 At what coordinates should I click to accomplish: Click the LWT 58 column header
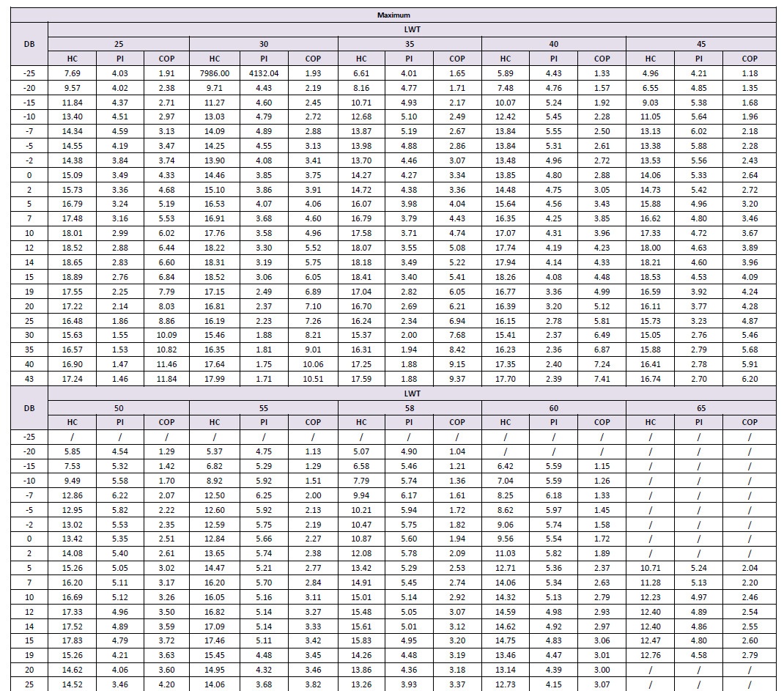click(x=410, y=407)
